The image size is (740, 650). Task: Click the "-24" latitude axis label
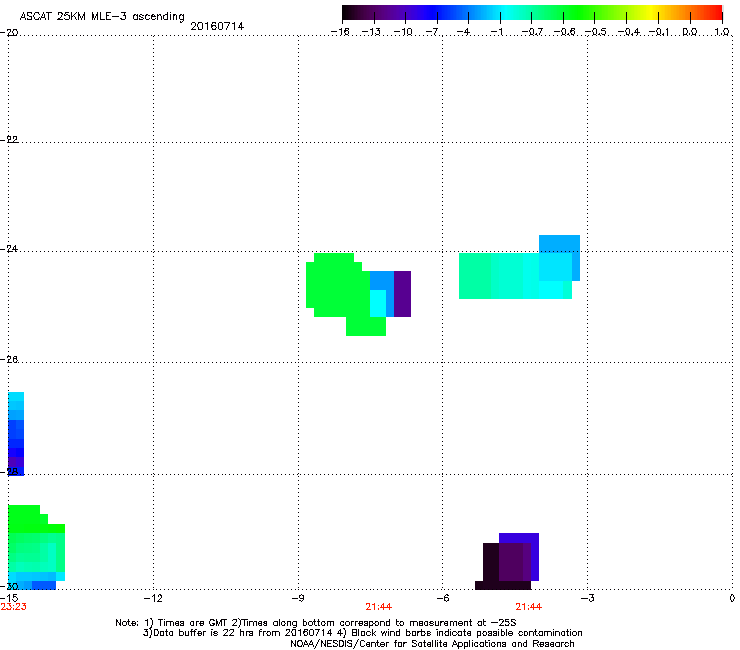click(x=10, y=248)
